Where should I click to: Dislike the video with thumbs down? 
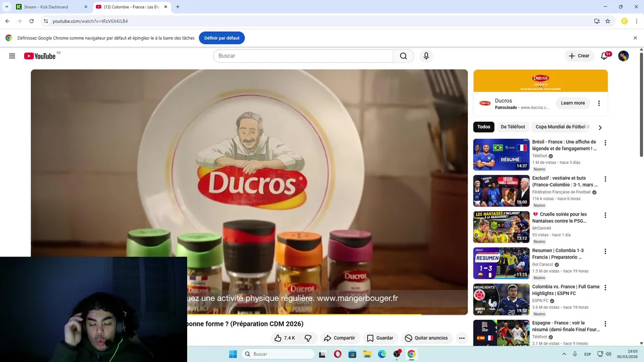click(x=308, y=338)
